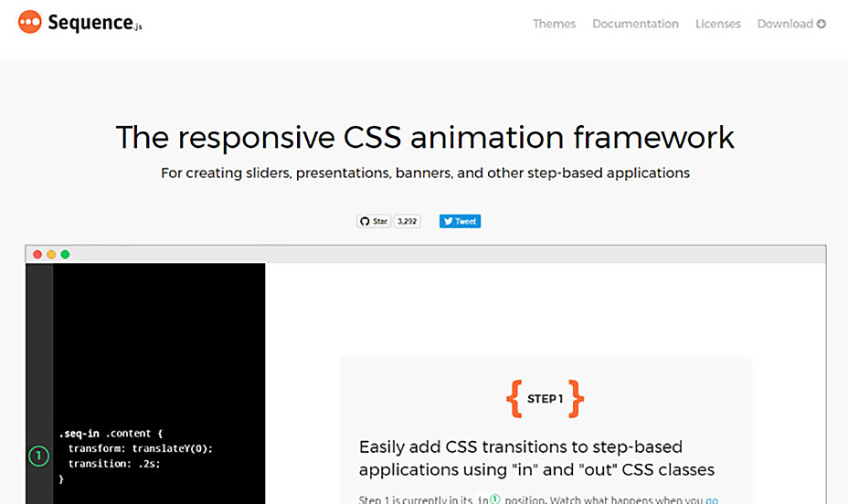This screenshot has height=504, width=848.
Task: View the 3,292 stargazers count
Action: click(408, 221)
